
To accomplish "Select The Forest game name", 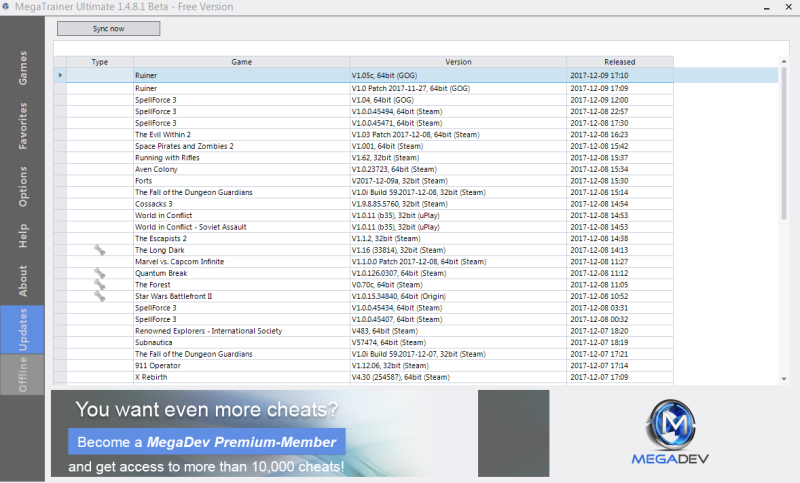I will (x=153, y=285).
